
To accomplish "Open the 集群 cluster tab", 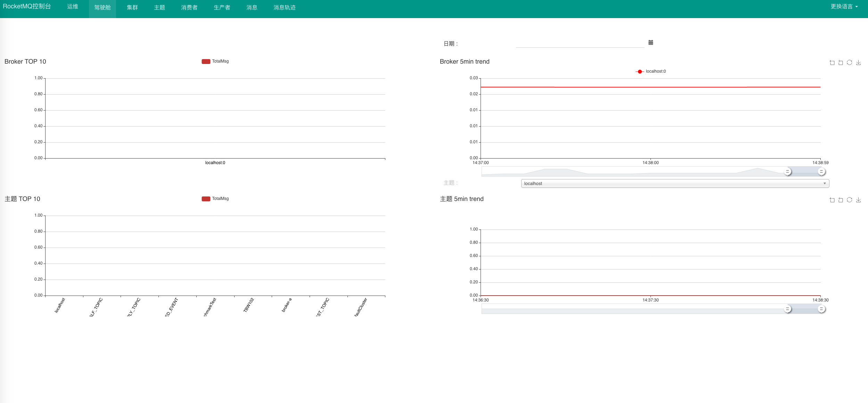I will click(x=132, y=8).
